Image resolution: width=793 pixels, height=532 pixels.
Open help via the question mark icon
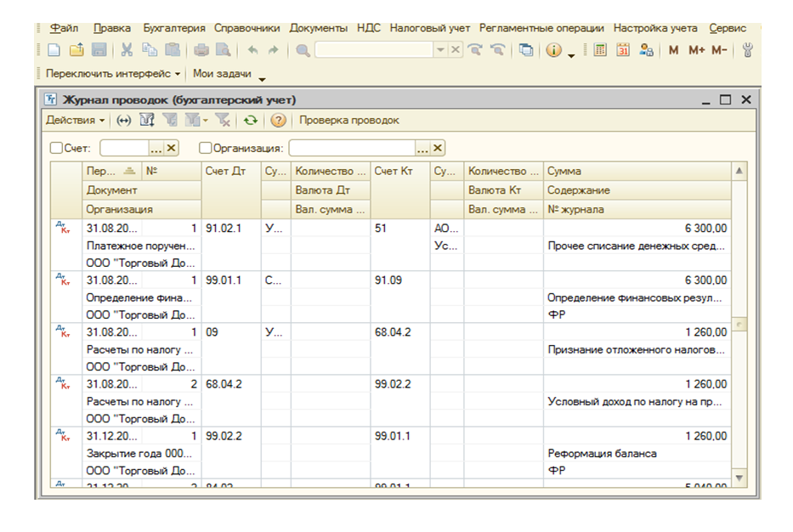[278, 121]
